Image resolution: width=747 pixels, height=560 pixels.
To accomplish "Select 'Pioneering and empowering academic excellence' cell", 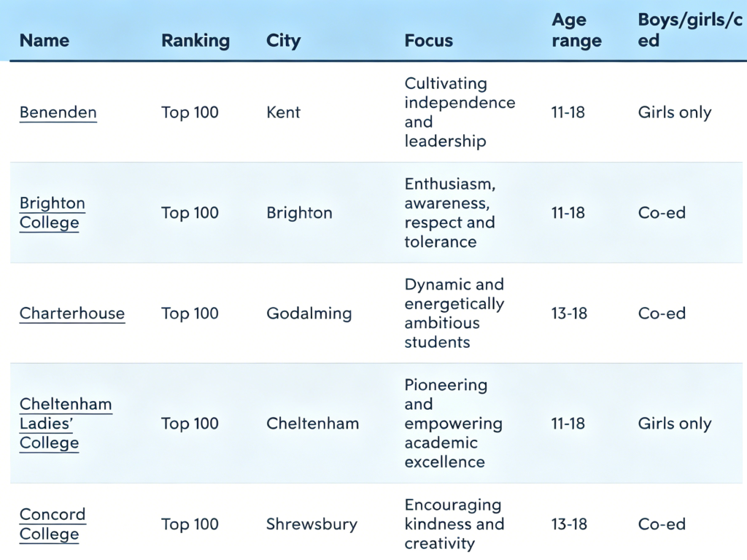I will [x=453, y=424].
